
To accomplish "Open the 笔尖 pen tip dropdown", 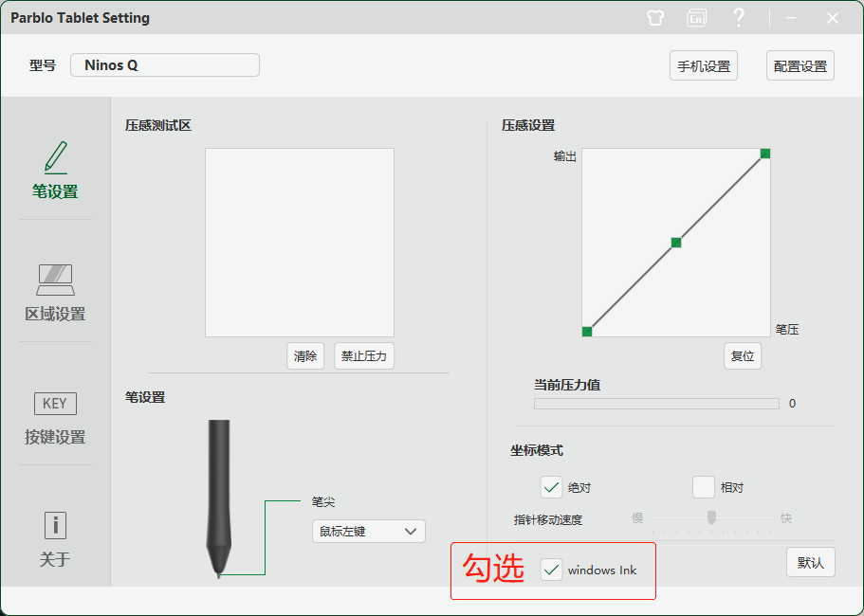I will (369, 532).
